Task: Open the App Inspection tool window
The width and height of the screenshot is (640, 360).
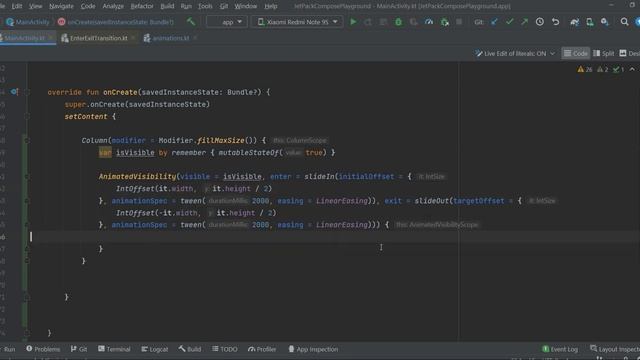Action: pos(313,349)
